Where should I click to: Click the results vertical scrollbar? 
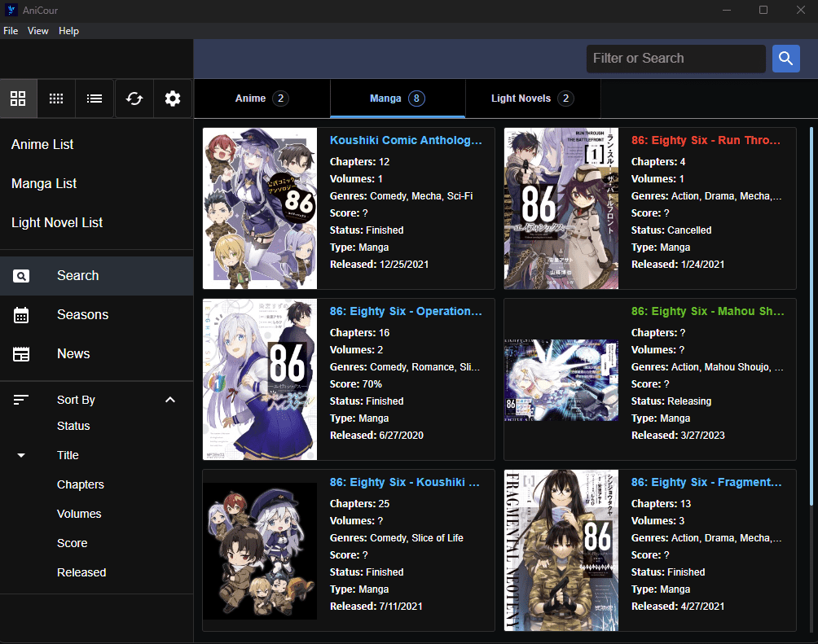coord(811,315)
